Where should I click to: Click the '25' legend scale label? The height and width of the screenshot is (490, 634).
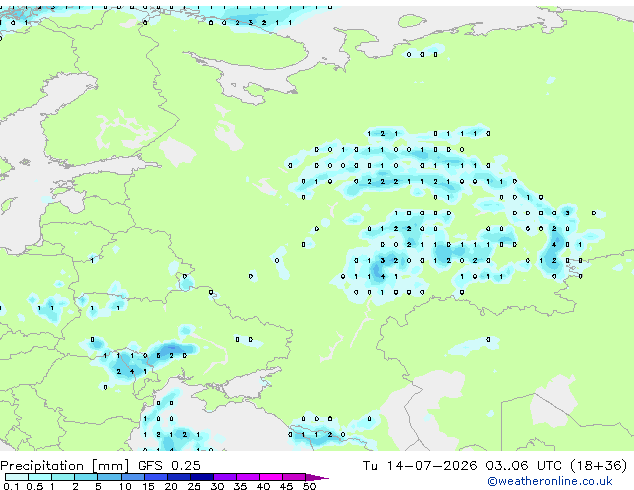[194, 486]
